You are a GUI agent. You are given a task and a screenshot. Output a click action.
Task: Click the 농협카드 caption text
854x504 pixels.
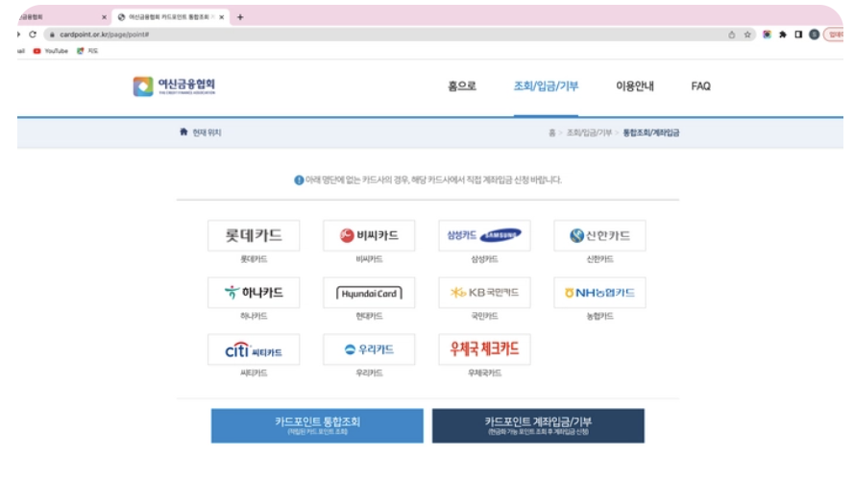click(x=599, y=316)
